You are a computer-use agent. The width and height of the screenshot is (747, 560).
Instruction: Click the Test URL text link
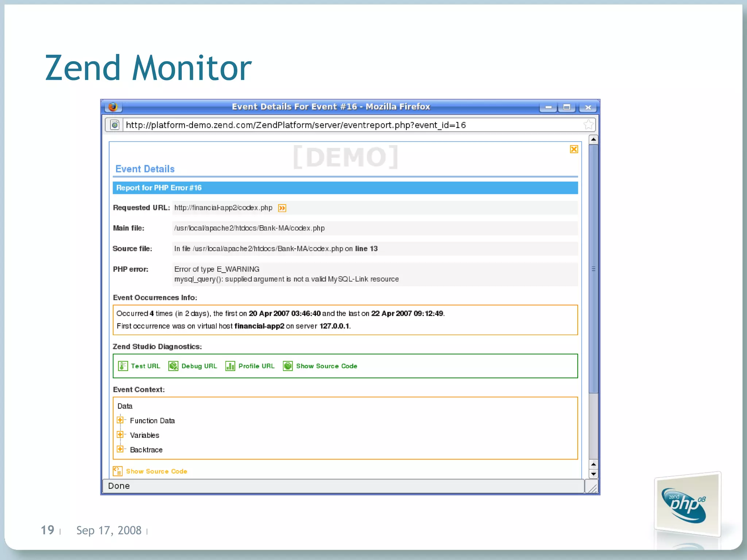pos(146,366)
